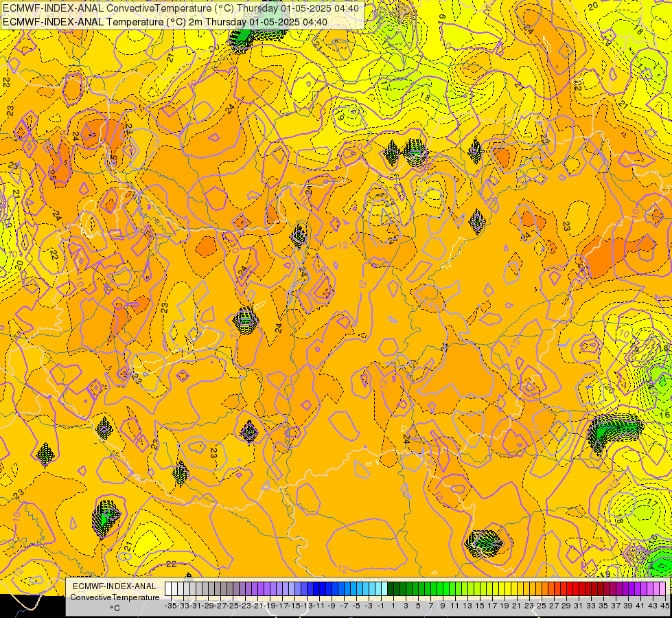Image resolution: width=672 pixels, height=618 pixels.
Task: Click the 19 legend scale label
Action: click(x=505, y=606)
